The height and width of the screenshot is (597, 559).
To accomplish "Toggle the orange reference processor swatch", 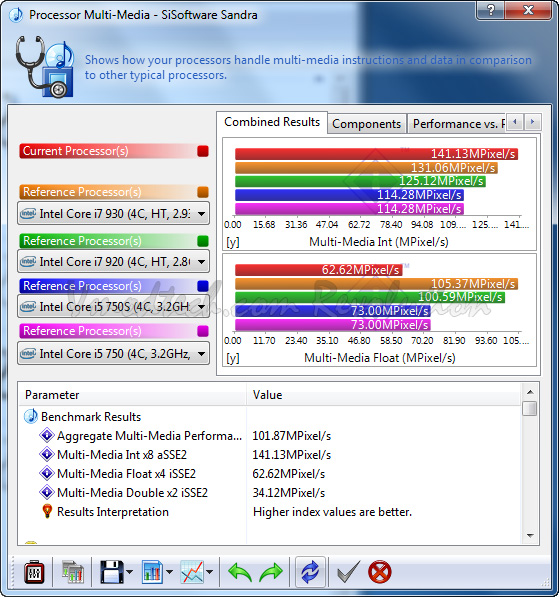I will pos(203,192).
